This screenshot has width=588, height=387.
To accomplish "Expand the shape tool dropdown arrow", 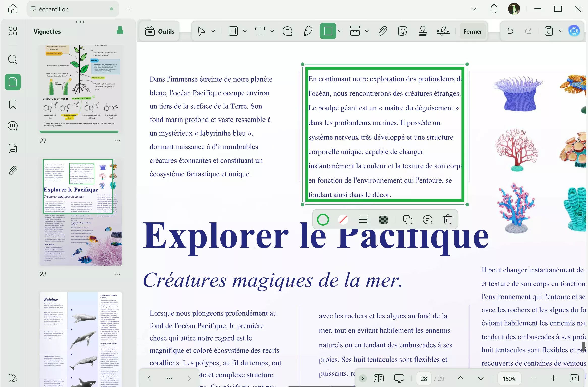I will point(340,31).
